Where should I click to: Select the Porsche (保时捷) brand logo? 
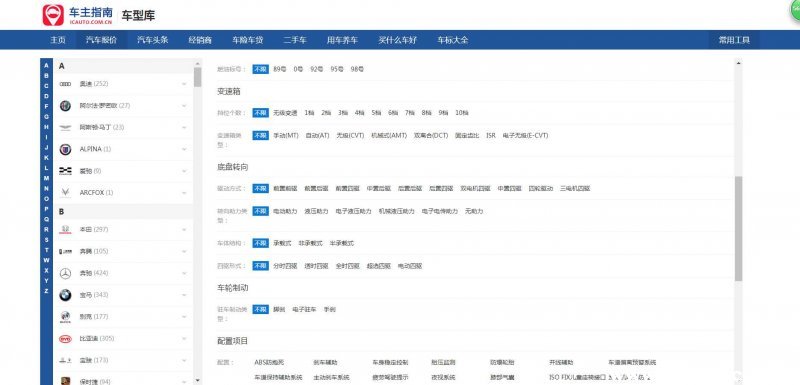tap(65, 381)
